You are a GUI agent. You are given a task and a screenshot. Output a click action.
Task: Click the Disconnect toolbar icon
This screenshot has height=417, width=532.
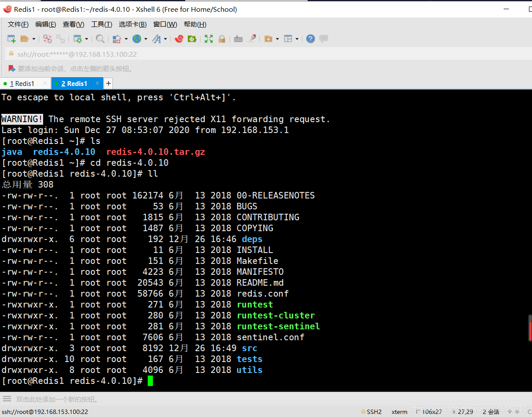click(47, 39)
